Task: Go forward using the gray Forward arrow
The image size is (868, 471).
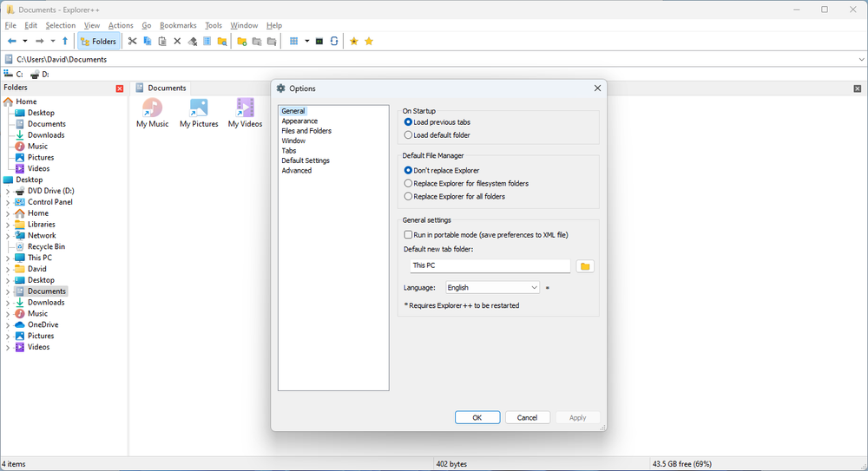Action: click(x=39, y=41)
